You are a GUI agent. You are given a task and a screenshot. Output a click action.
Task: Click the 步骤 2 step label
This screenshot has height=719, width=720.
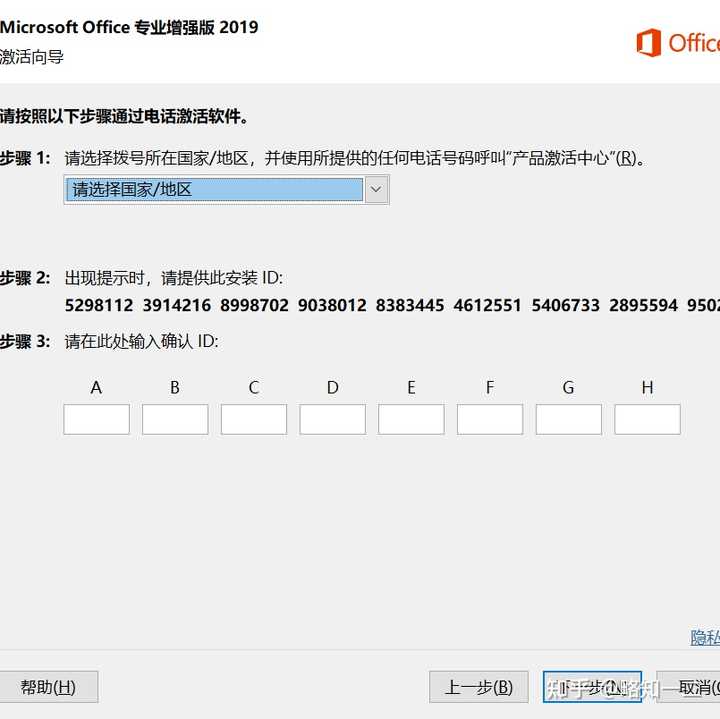25,278
